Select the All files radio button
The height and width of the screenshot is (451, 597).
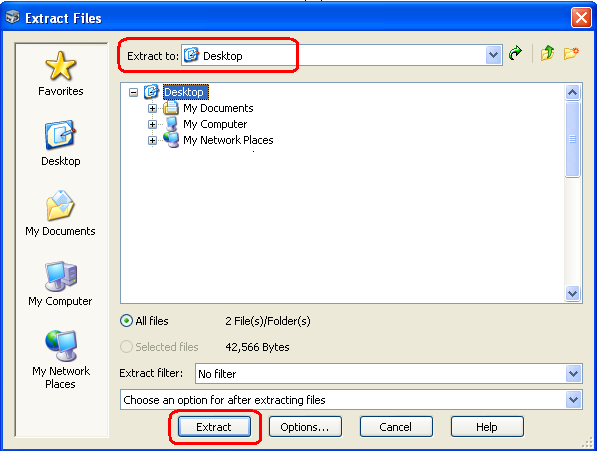click(126, 321)
